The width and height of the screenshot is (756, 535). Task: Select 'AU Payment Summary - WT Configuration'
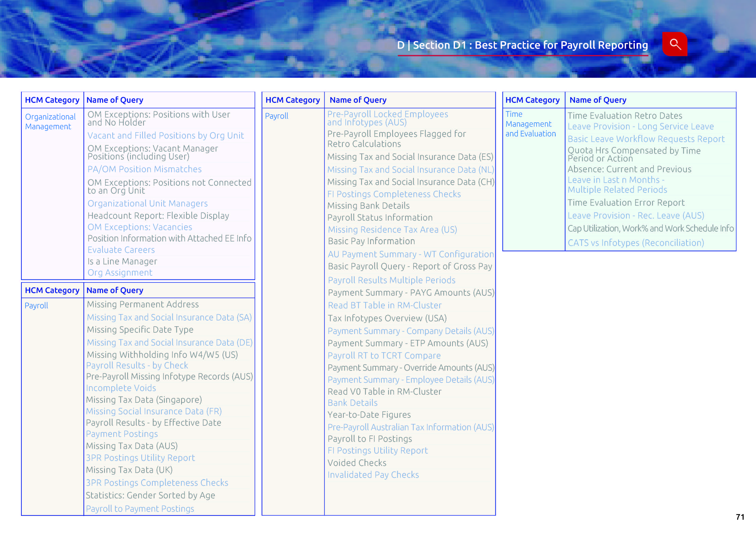click(x=411, y=254)
